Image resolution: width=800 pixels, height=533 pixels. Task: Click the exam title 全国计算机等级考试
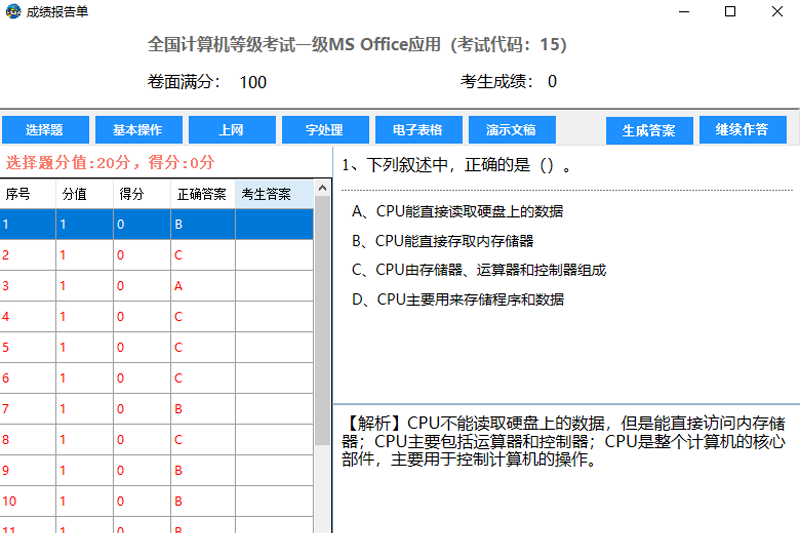357,44
